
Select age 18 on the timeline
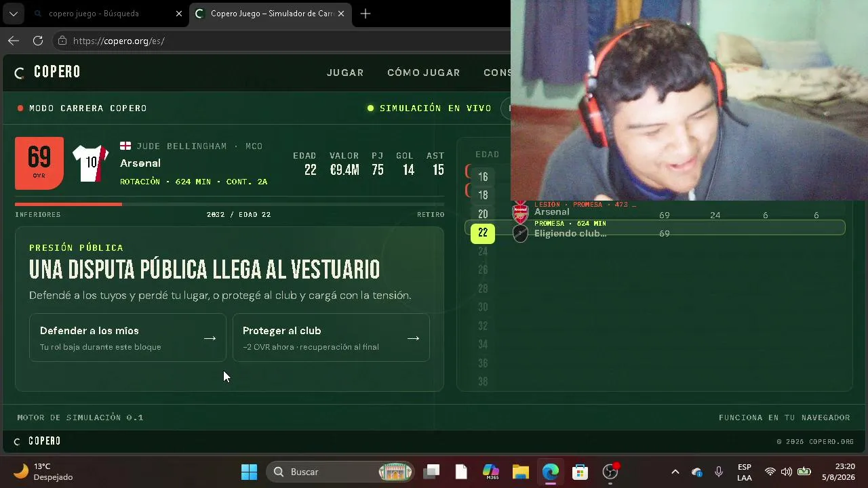pyautogui.click(x=483, y=195)
